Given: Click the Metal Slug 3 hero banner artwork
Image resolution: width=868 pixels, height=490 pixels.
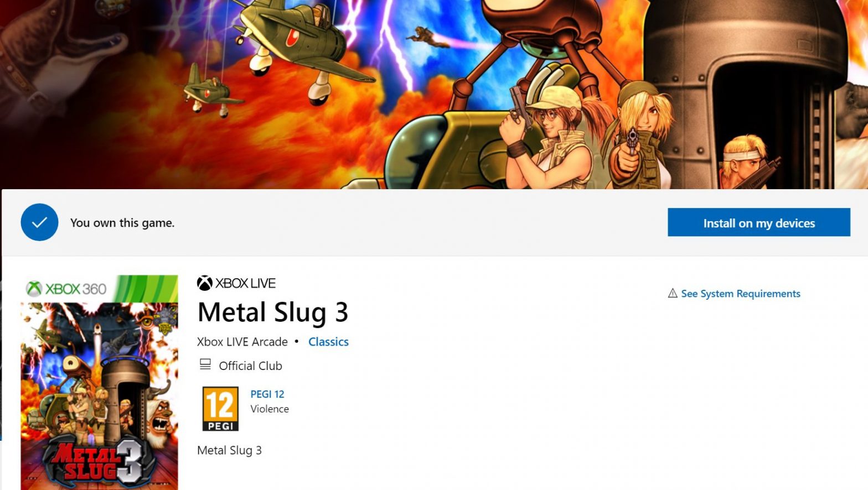Looking at the screenshot, I should [x=434, y=94].
